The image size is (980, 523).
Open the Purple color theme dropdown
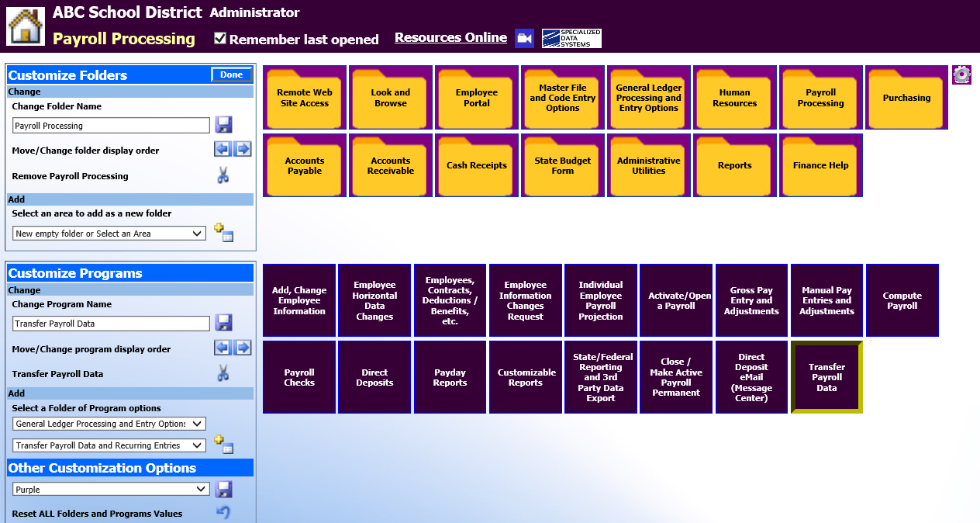click(111, 490)
